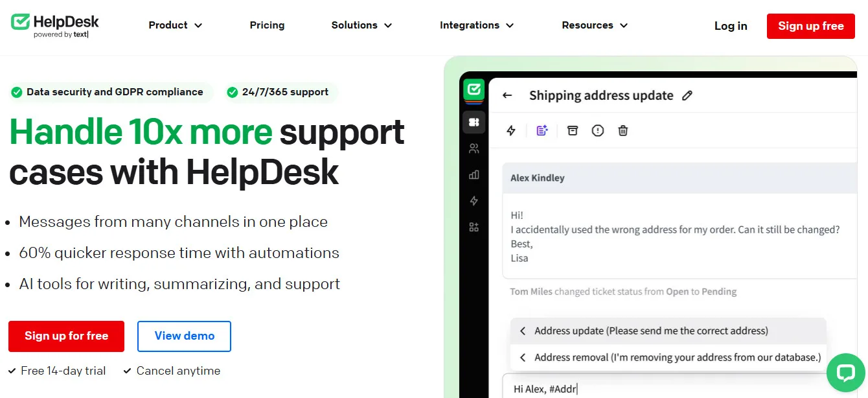Trigger the quick-actions lightning icon in toolbar
This screenshot has height=398, width=868.
coord(510,130)
